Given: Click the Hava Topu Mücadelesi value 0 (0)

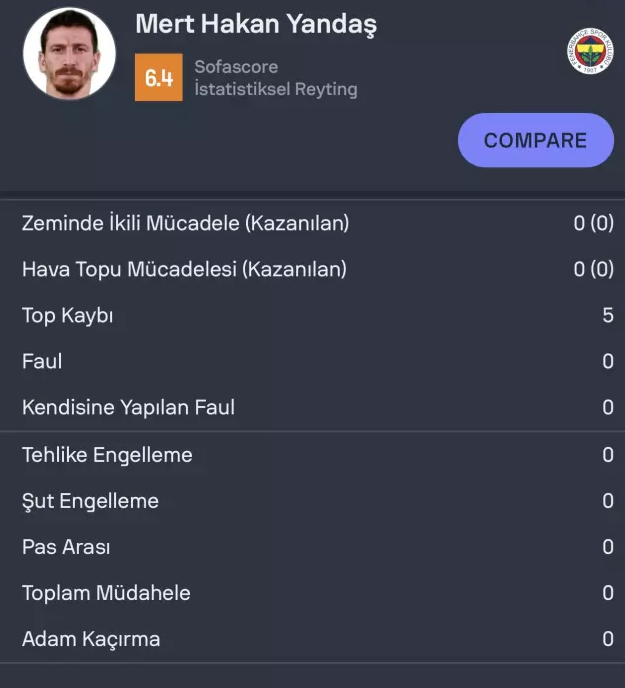Looking at the screenshot, I should (x=593, y=269).
